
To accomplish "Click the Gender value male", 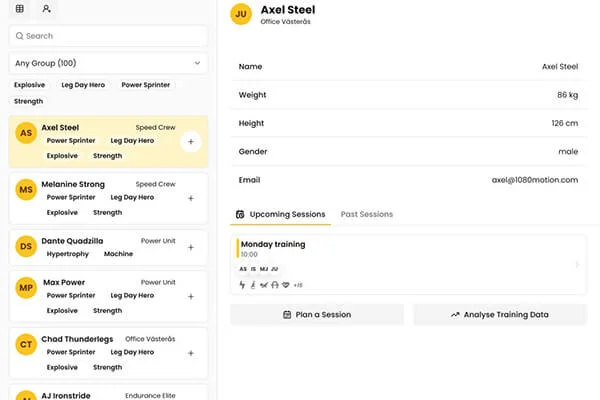I will [x=568, y=152].
